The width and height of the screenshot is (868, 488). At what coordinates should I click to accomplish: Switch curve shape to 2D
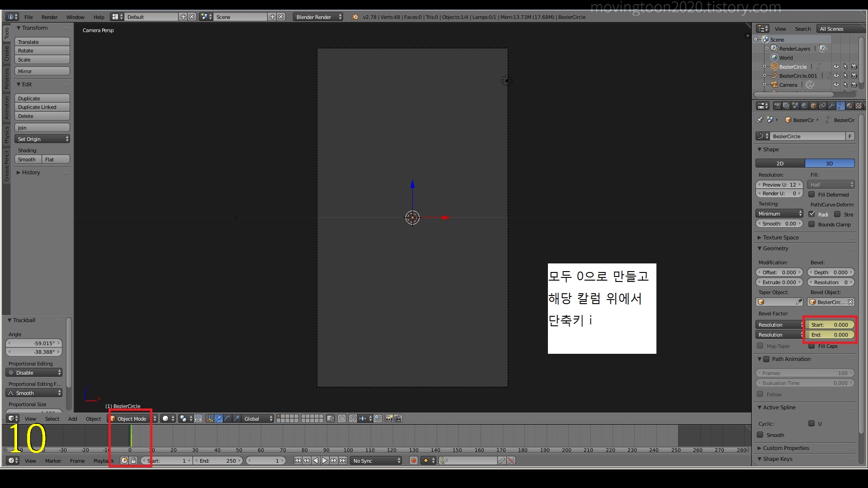(780, 163)
